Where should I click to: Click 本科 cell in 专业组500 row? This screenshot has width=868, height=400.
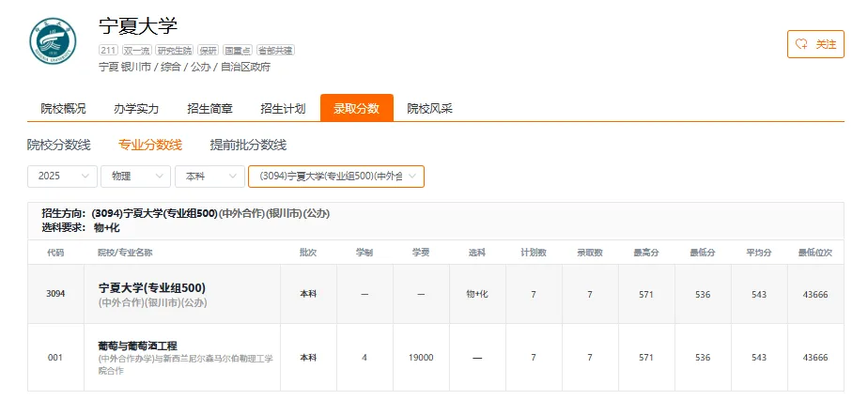308,294
